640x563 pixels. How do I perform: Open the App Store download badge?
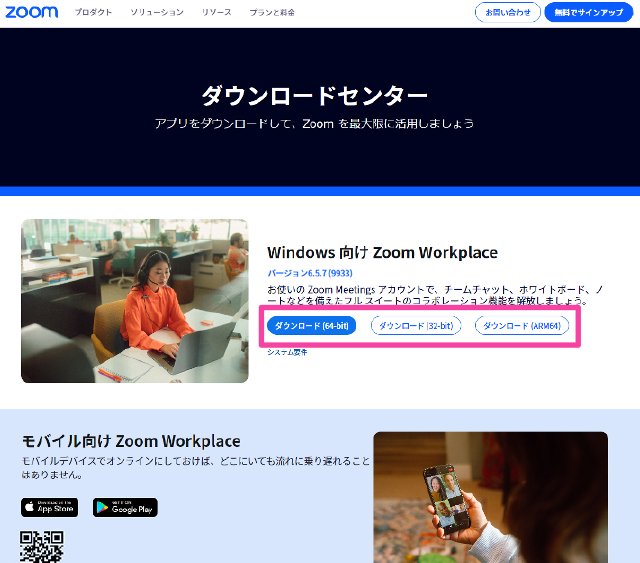click(x=49, y=507)
